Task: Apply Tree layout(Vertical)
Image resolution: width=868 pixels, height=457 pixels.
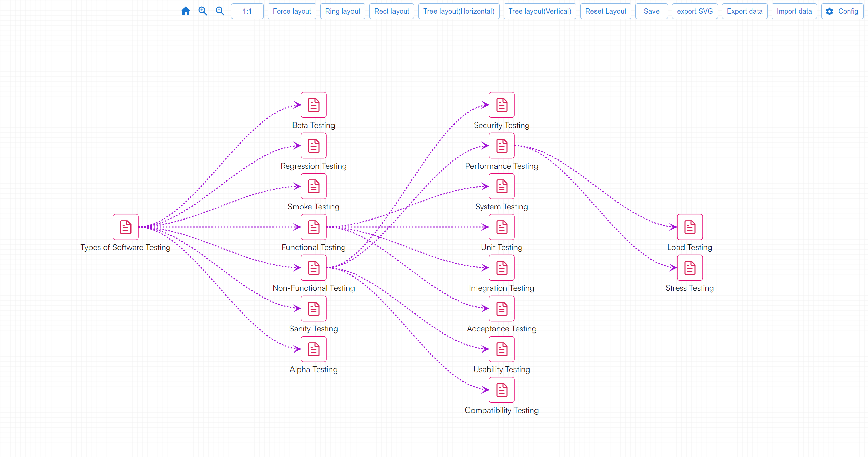Action: tap(540, 11)
